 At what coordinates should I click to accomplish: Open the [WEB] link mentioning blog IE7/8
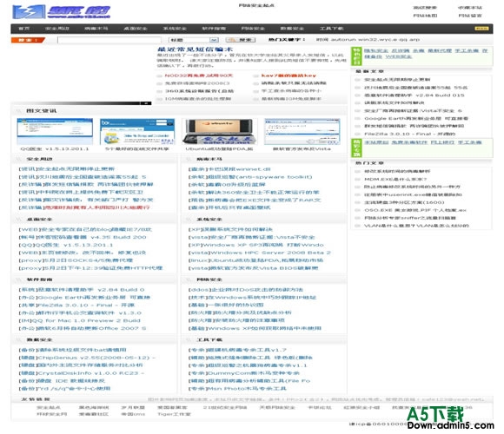(85, 229)
